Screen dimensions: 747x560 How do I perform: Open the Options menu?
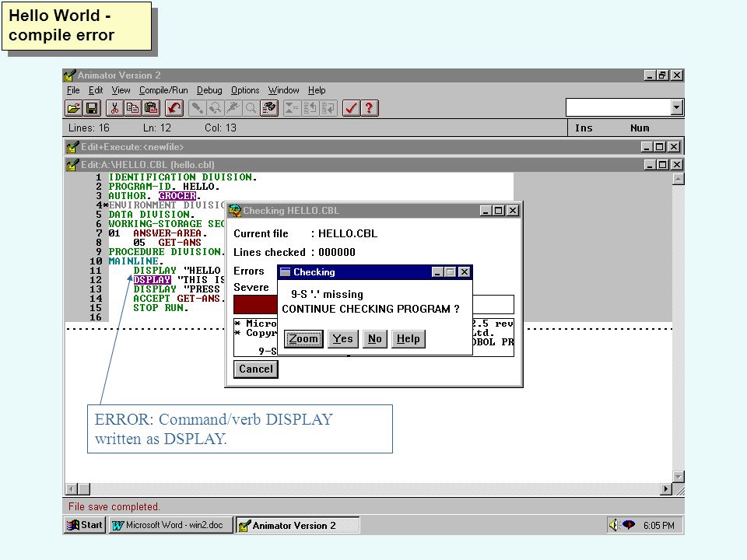(x=245, y=90)
